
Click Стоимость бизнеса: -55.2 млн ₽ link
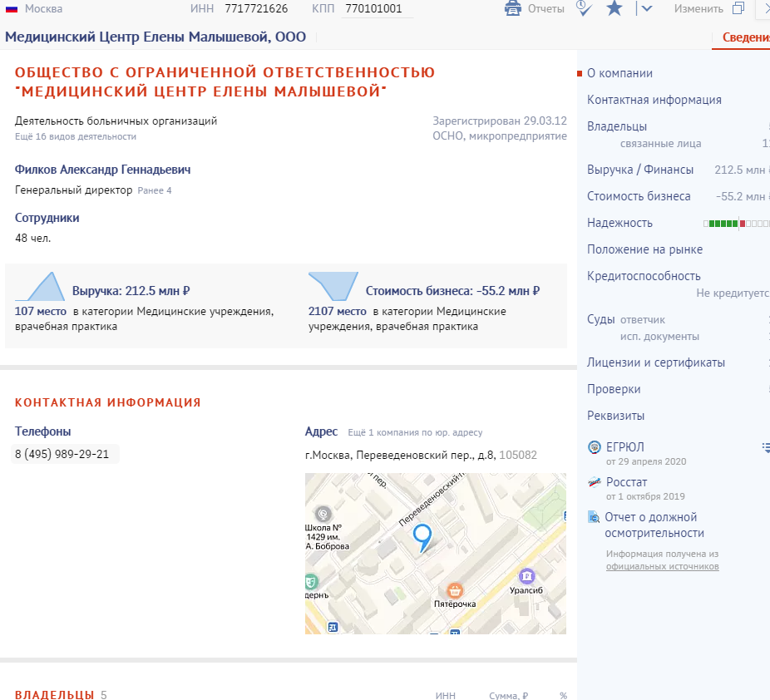[x=452, y=291]
